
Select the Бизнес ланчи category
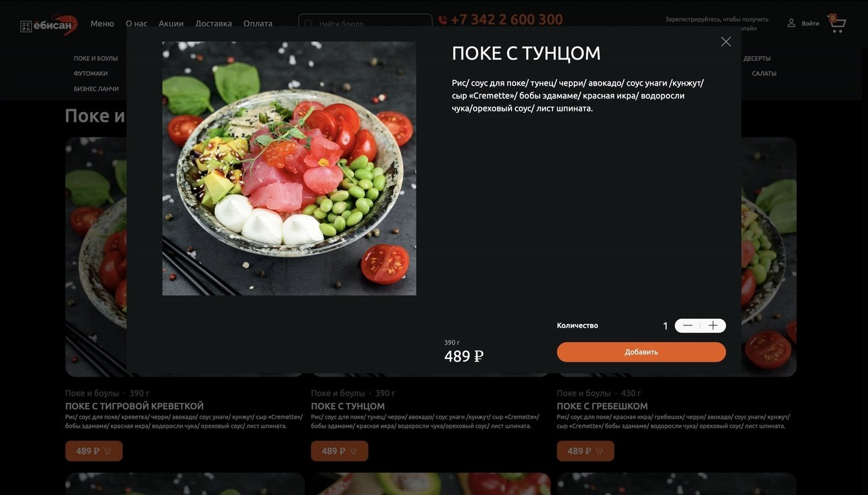click(x=97, y=89)
